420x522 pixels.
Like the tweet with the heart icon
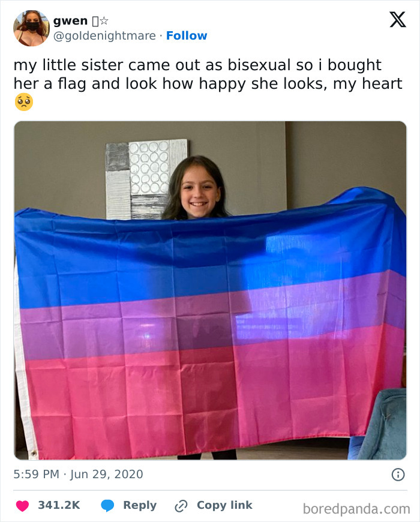point(22,506)
